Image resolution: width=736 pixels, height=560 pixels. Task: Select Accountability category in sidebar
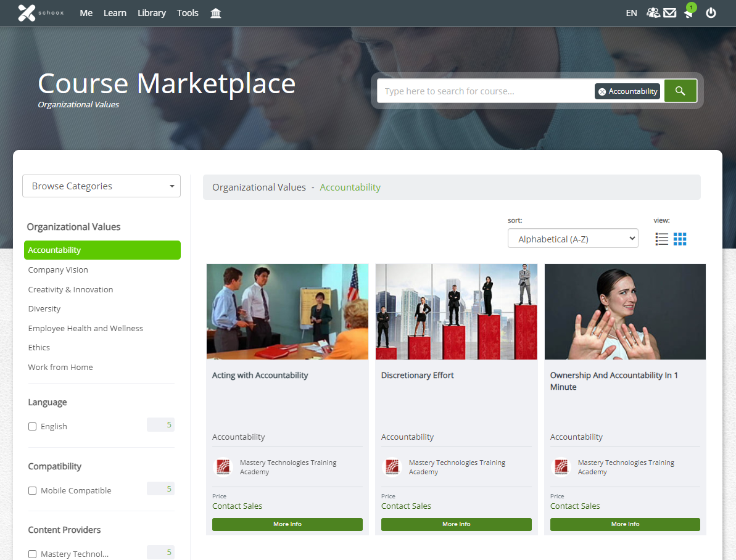coord(102,250)
